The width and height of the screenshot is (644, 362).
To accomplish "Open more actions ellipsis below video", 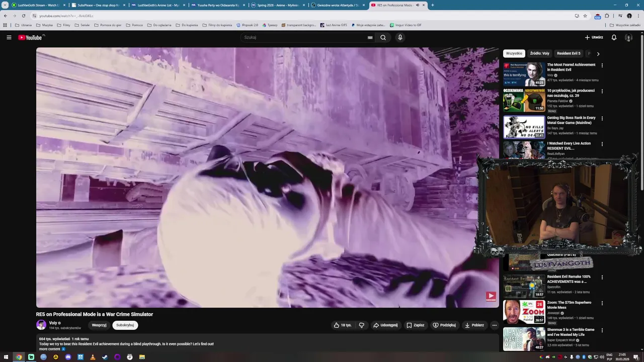I will (494, 325).
